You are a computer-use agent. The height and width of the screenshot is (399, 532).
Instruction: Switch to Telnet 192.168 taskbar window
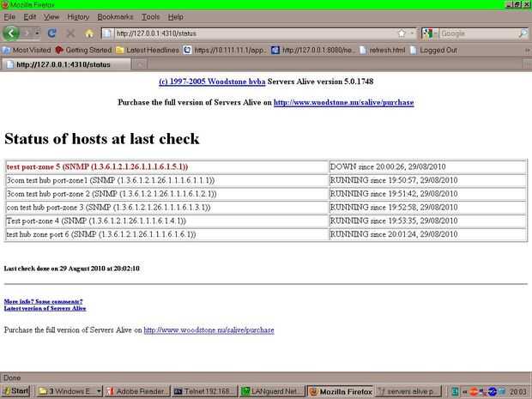[x=204, y=391]
